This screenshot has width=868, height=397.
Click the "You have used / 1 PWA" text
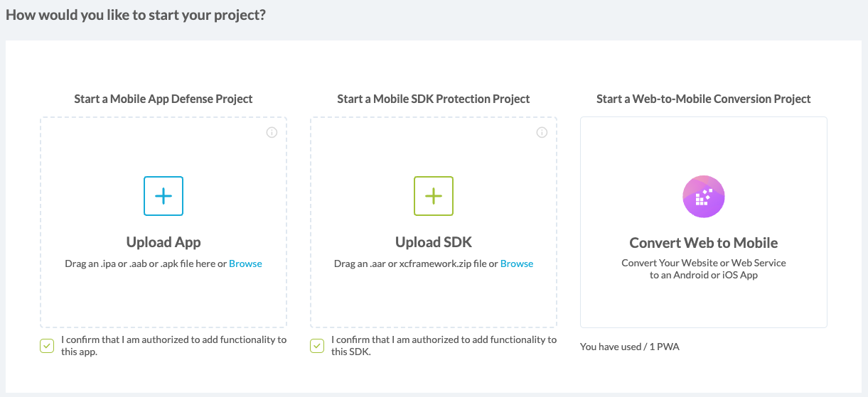click(630, 347)
